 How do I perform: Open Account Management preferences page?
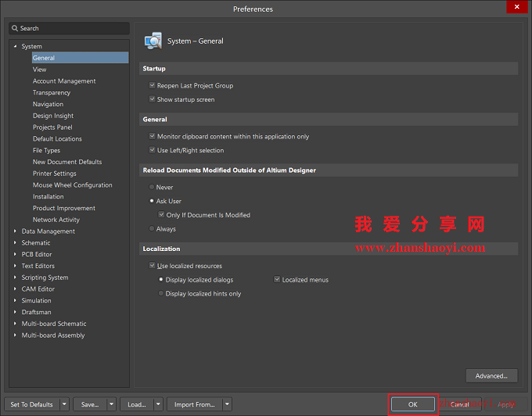64,81
